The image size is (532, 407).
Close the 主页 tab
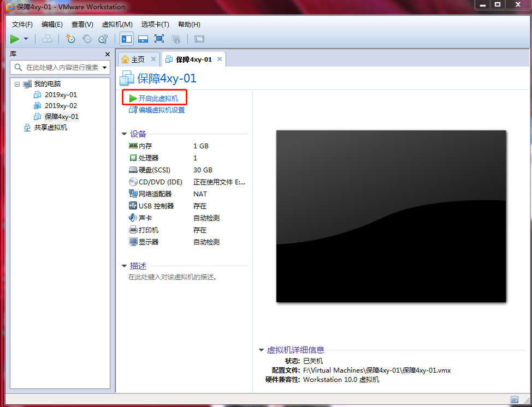[x=153, y=59]
